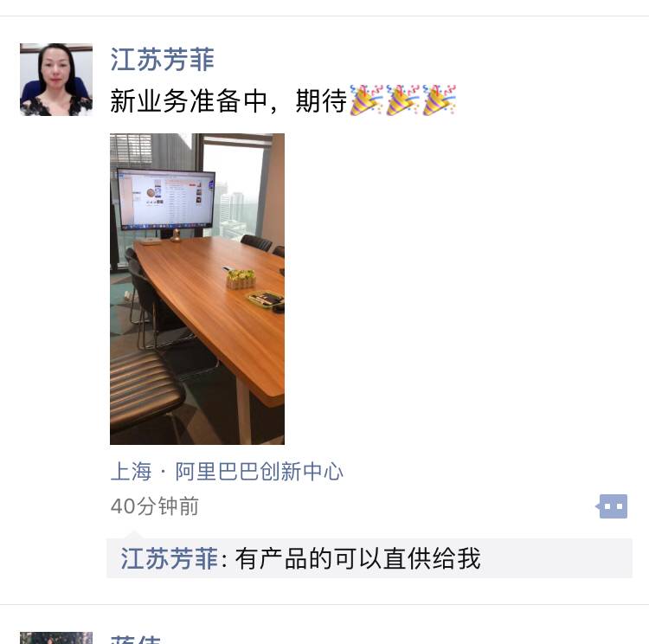Reply to comment 有产品的可以直供给我
Image resolution: width=649 pixels, height=644 pixels.
(358, 558)
